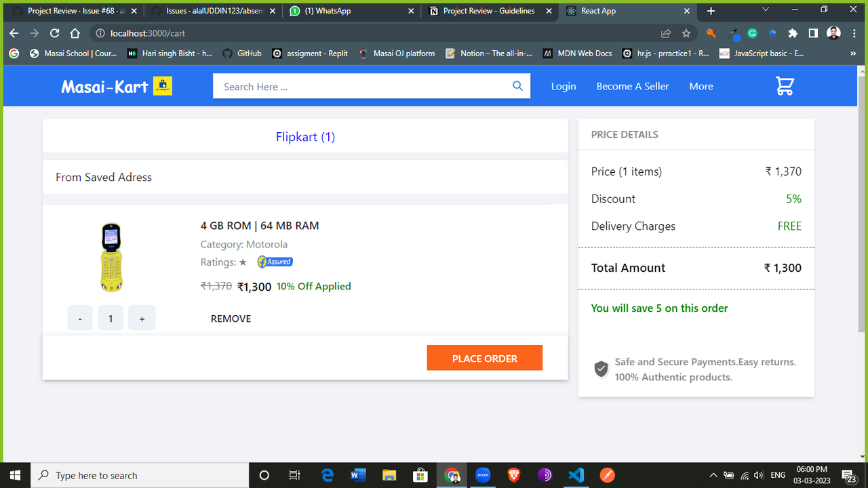868x488 pixels.
Task: Open File Explorer from taskbar
Action: tap(389, 475)
